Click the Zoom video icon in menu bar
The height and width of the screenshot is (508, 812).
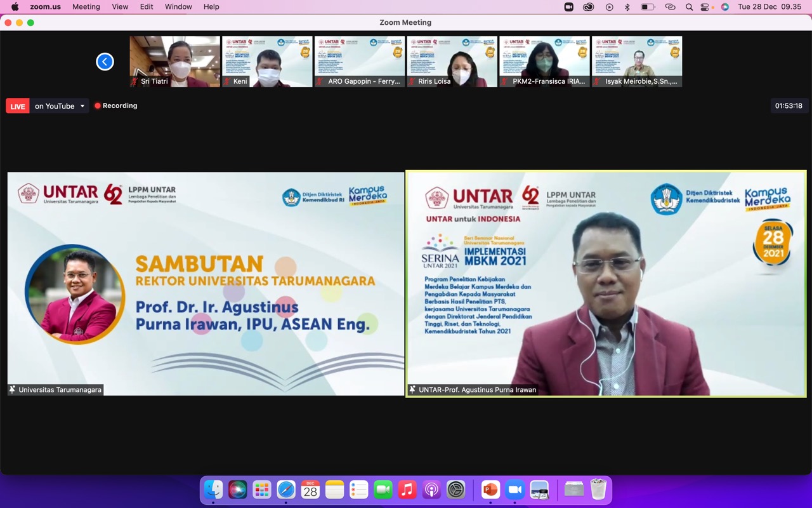tap(568, 6)
